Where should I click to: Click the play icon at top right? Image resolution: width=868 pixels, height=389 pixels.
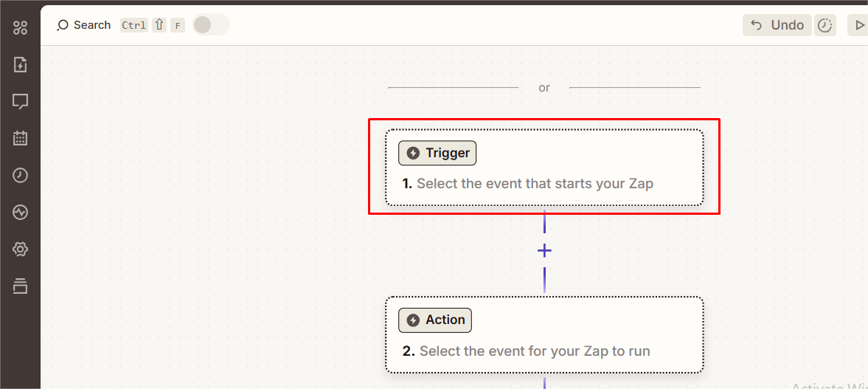858,25
